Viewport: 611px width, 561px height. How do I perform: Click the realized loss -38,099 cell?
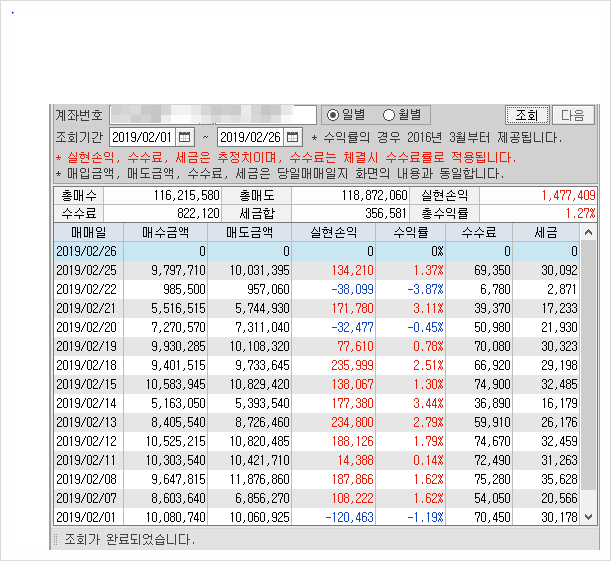click(334, 289)
